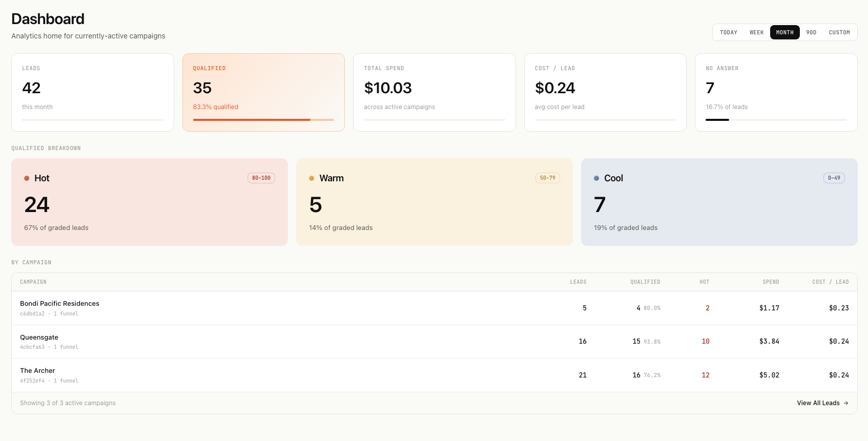This screenshot has width=868, height=441.
Task: Click the 80.0% qualified rate for Bondi
Action: pos(652,308)
